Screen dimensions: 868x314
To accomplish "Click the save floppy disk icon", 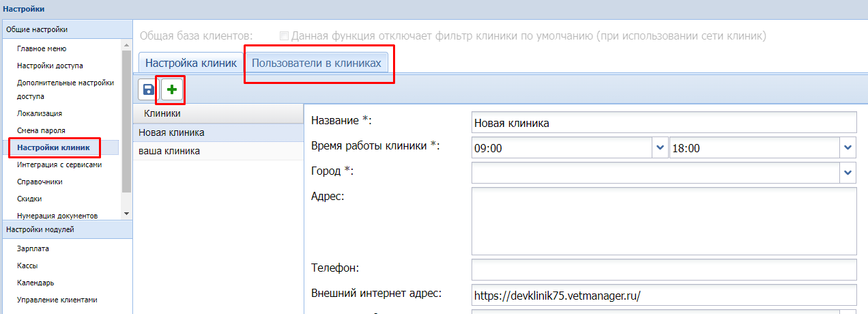I will pos(148,90).
